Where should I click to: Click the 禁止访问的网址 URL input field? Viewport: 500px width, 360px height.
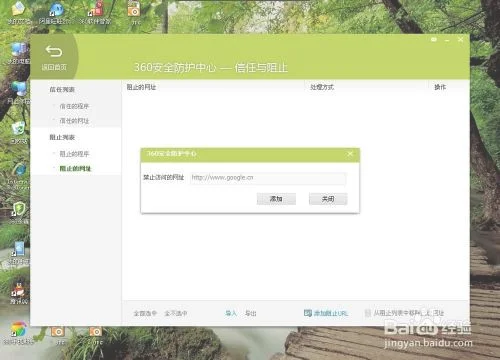pos(268,178)
